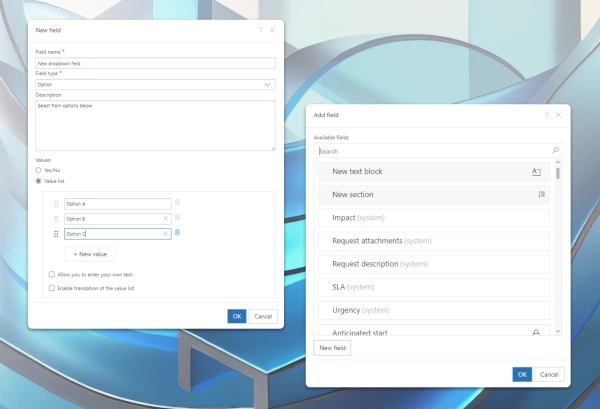
Task: Click the Option C value field
Action: [x=117, y=234]
